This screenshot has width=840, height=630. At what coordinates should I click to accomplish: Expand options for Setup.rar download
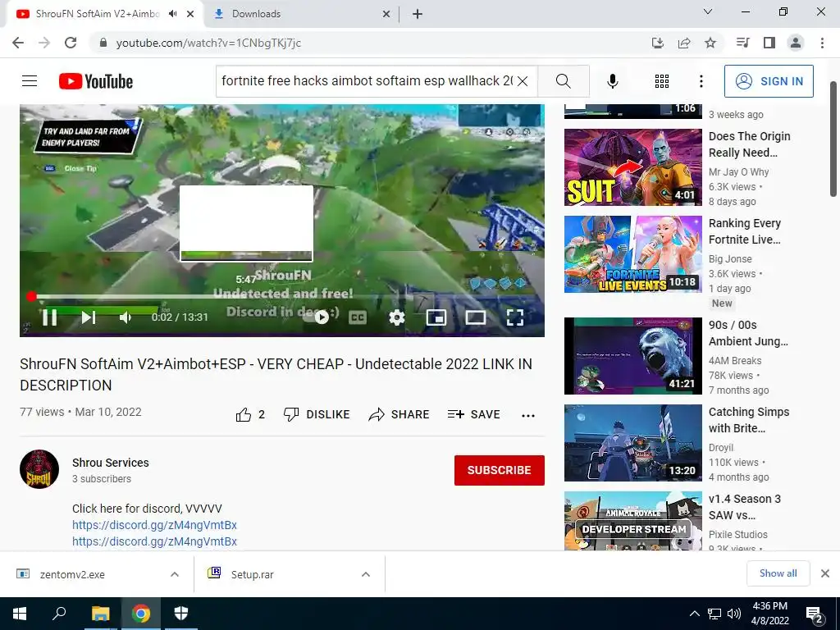point(366,574)
